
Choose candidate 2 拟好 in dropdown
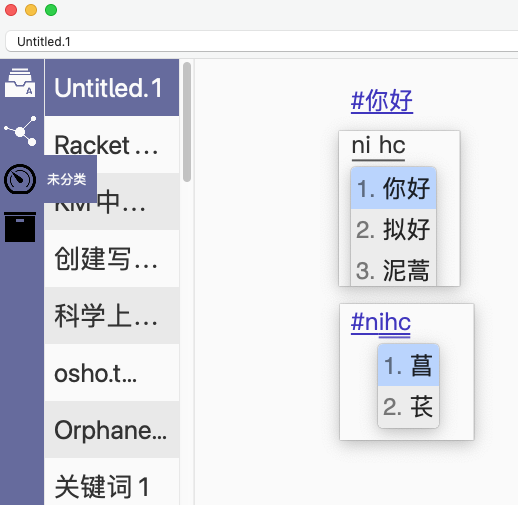point(393,229)
